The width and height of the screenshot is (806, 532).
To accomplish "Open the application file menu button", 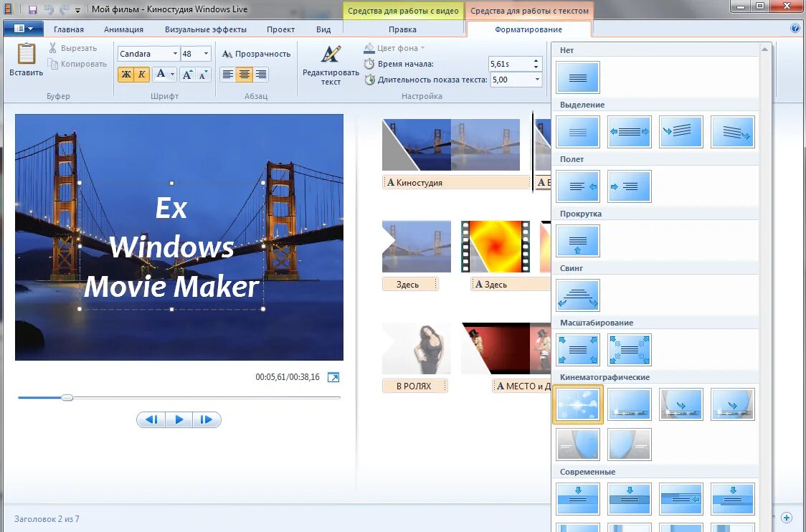I will [x=23, y=29].
